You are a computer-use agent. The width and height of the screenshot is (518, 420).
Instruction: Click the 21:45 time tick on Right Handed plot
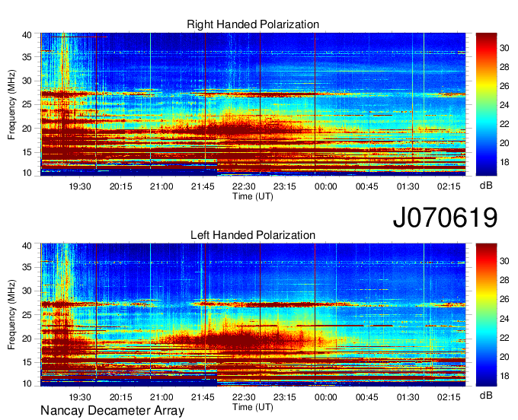(x=203, y=186)
